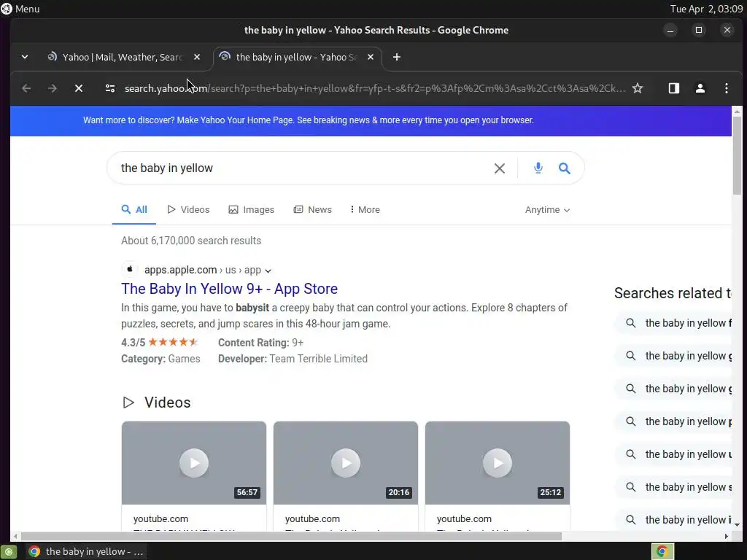Click the 'About 6,170,000 search results' text
This screenshot has height=560, width=747.
(191, 241)
